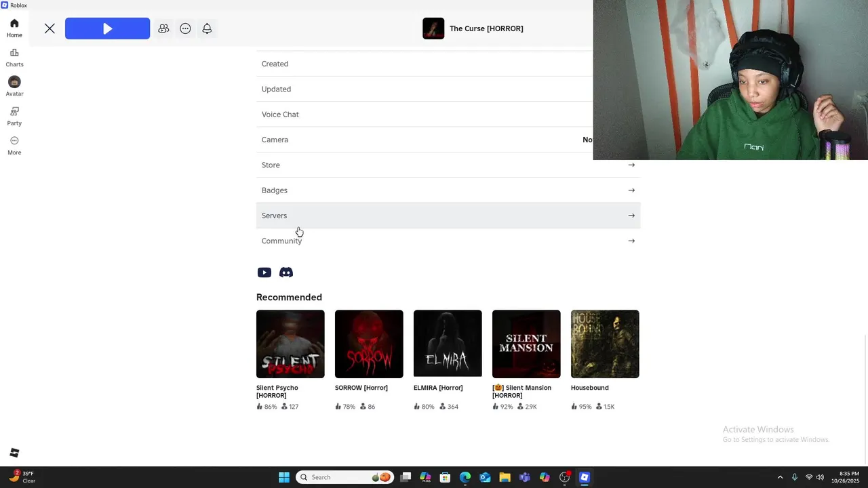
Task: Click the Silent Mansion [HORROR] title link
Action: click(x=521, y=391)
